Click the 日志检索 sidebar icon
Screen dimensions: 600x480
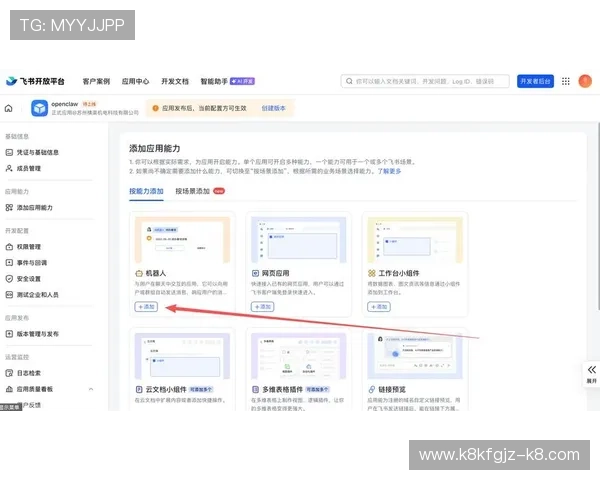[9, 373]
